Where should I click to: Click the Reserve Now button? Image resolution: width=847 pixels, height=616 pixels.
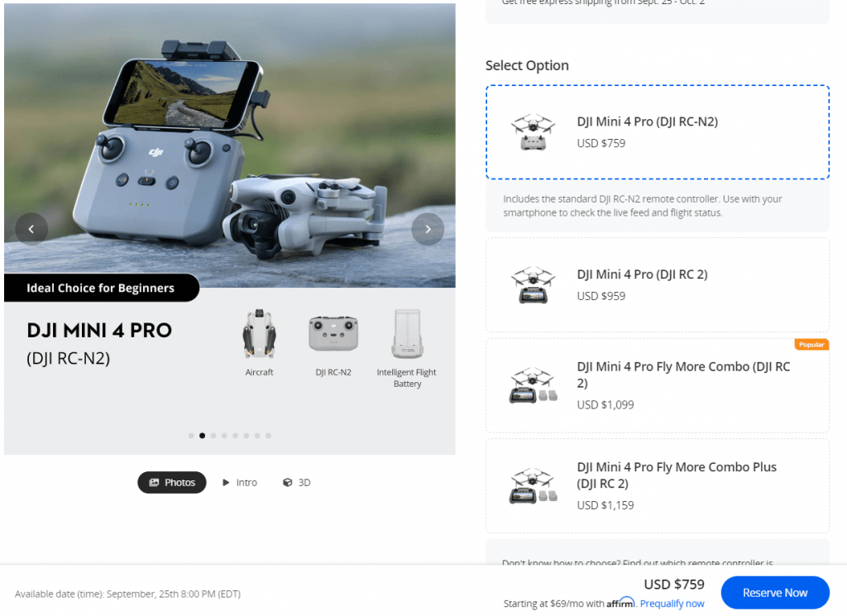(x=774, y=592)
